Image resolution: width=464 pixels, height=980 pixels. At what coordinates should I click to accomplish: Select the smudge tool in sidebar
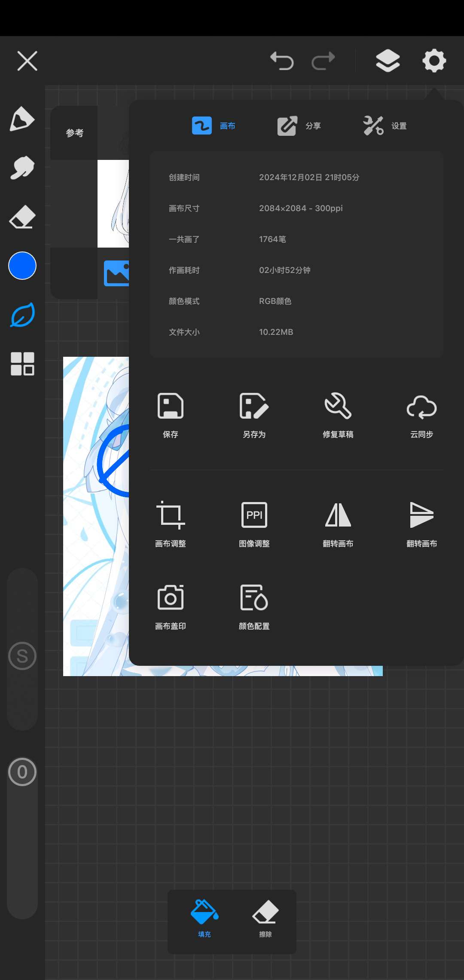click(22, 168)
